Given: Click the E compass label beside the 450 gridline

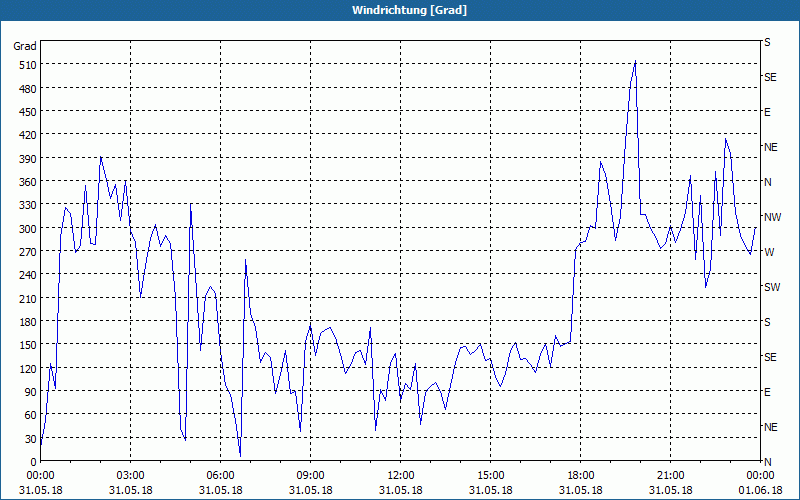Looking at the screenshot, I should click(767, 112).
